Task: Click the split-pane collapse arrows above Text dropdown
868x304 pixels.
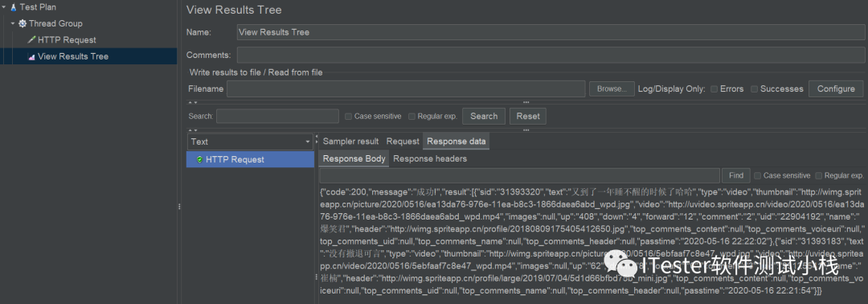Action: coord(192,129)
